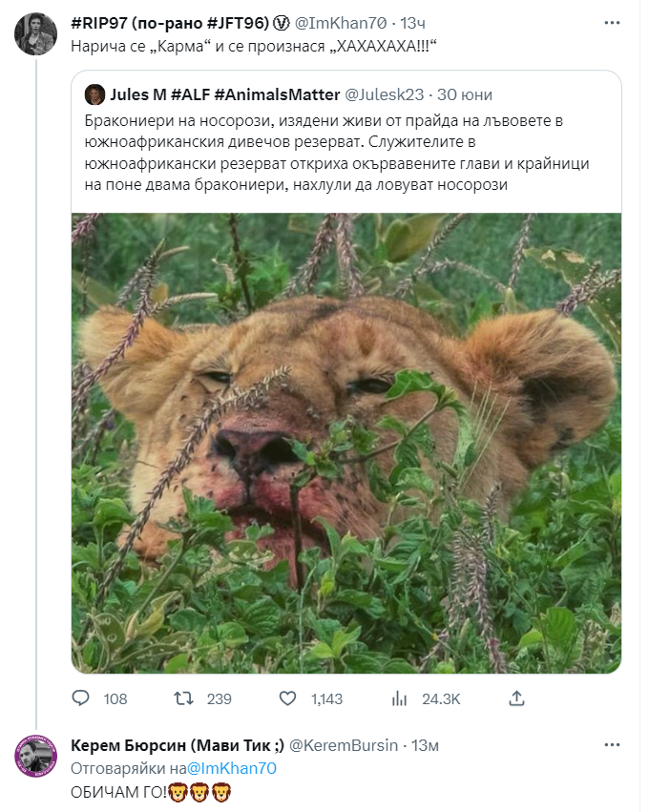The width and height of the screenshot is (649, 812).
Task: Like the tweet with the heart icon
Action: click(x=285, y=698)
